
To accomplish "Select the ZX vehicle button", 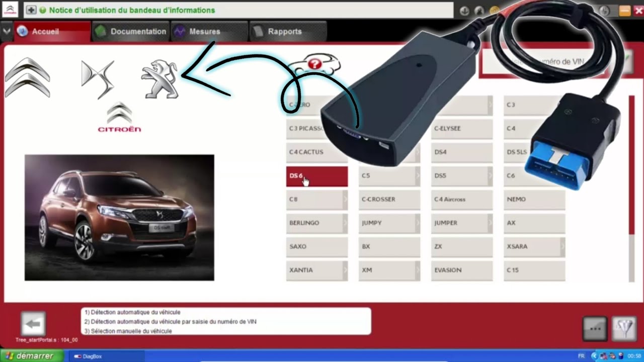I will (462, 247).
